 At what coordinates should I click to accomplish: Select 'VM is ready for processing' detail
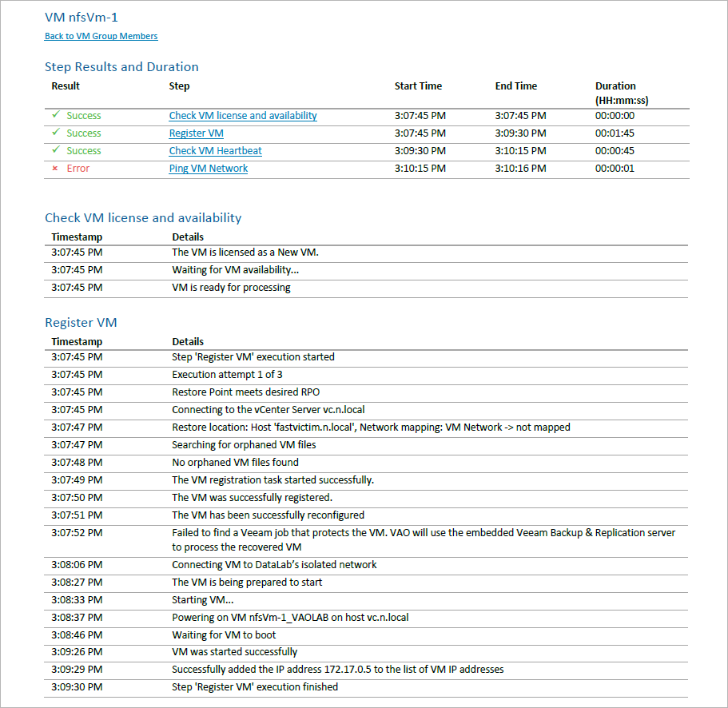[231, 288]
